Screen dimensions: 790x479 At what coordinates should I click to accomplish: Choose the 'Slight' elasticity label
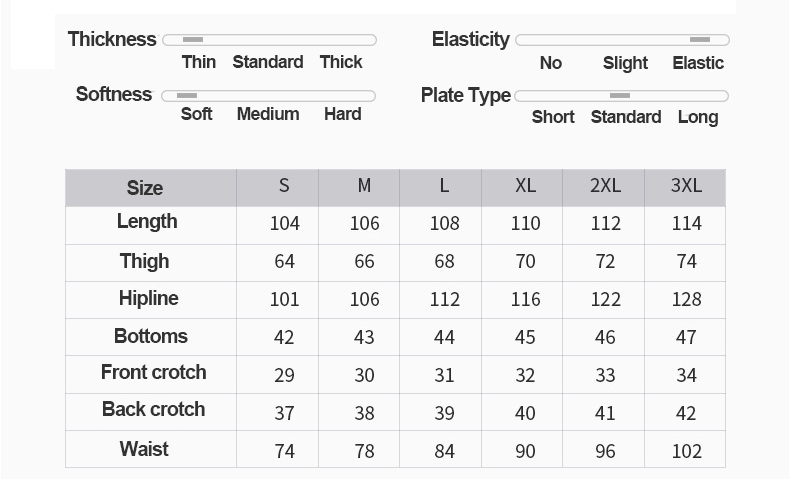pyautogui.click(x=625, y=63)
